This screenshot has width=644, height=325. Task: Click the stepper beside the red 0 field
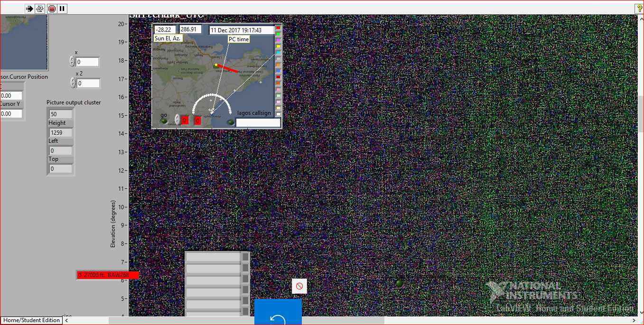click(x=177, y=120)
